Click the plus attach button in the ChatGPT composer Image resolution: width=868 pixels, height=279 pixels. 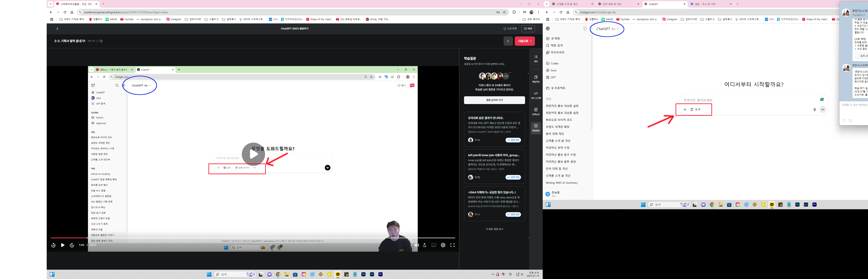685,109
